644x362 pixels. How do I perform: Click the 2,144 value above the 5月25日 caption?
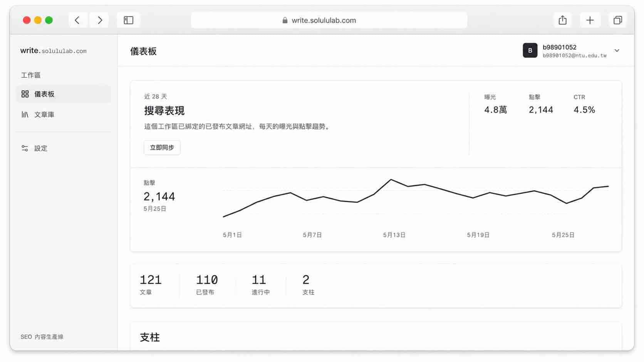tap(159, 197)
